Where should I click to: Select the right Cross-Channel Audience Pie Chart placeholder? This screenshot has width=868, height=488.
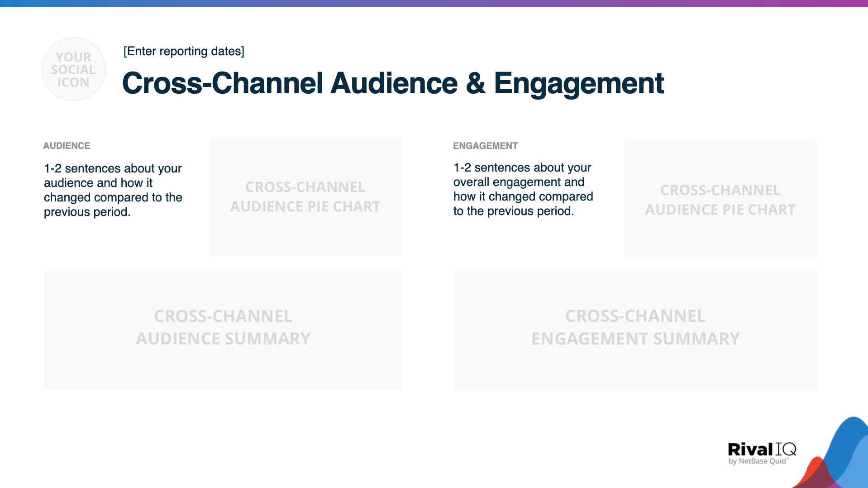click(720, 200)
